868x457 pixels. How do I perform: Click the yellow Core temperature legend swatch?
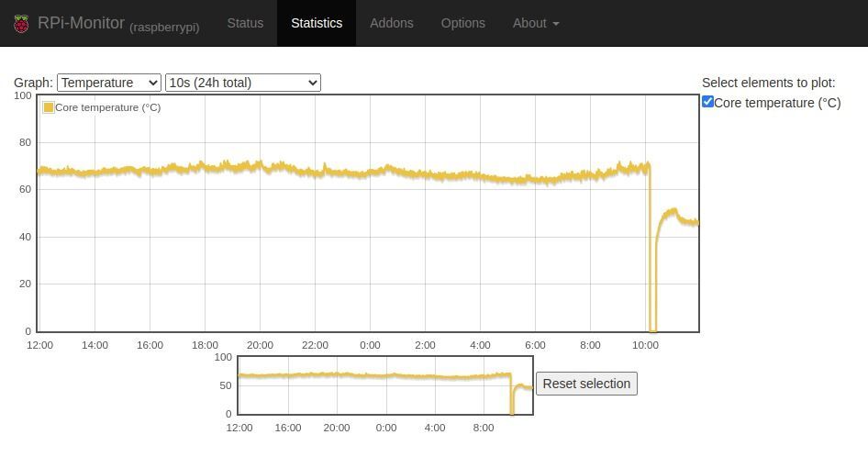point(48,107)
